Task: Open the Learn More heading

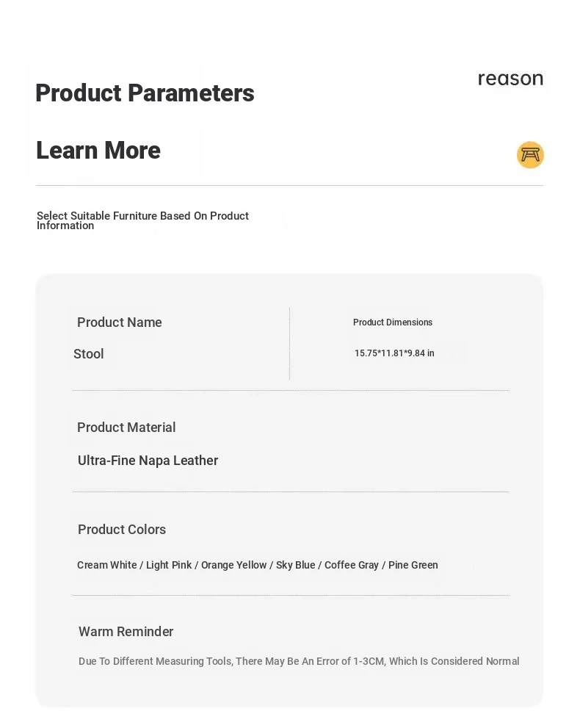Action: coord(98,150)
